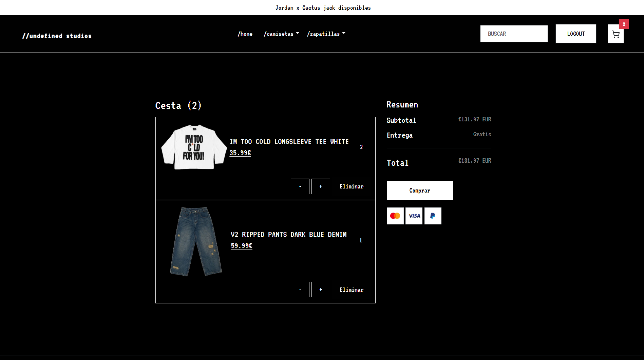Click the Mastercard payment icon

click(395, 216)
